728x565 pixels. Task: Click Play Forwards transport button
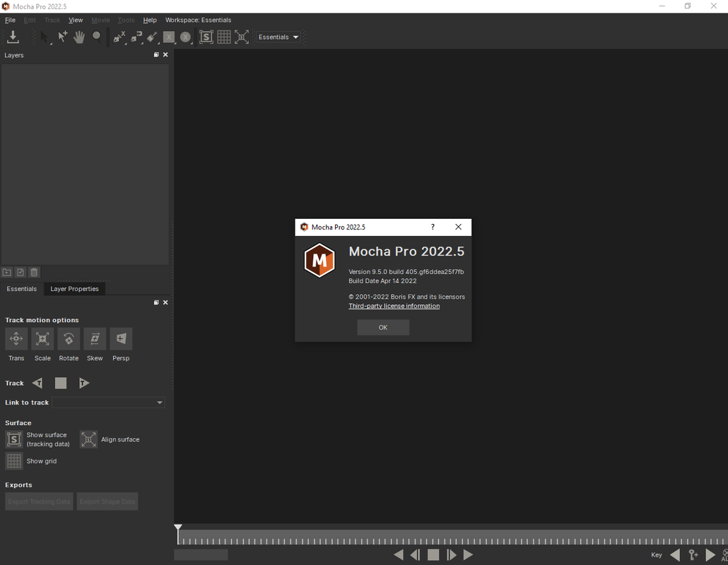(x=468, y=555)
